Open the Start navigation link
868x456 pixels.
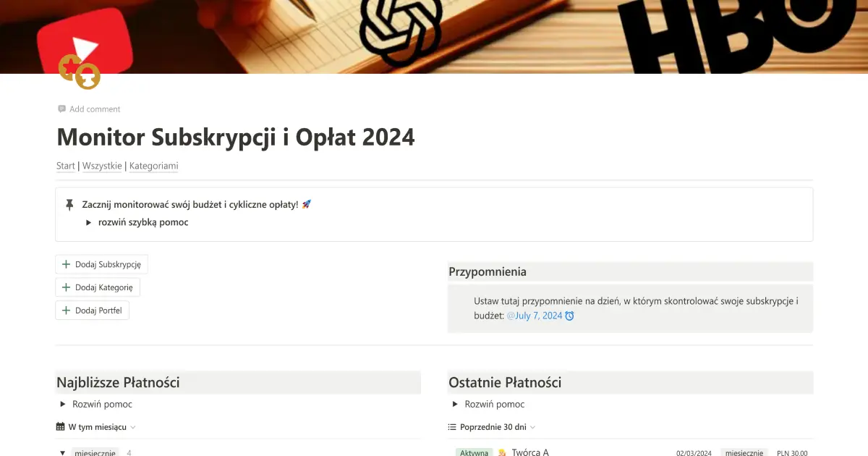click(x=65, y=166)
